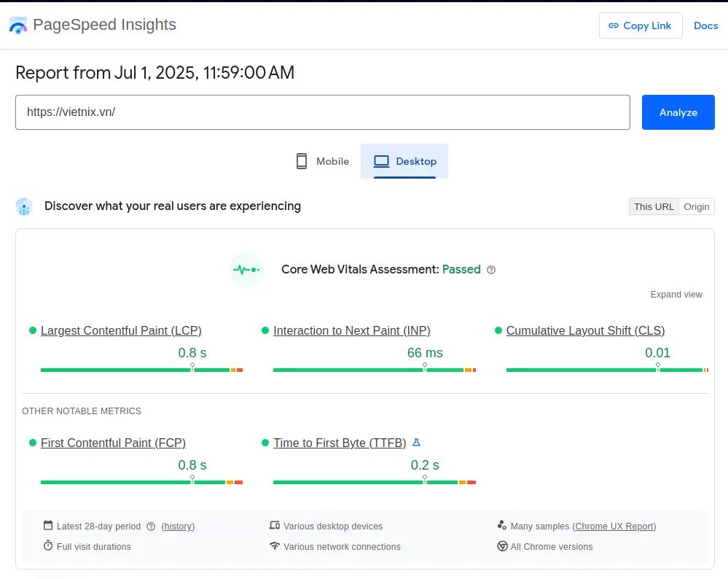Click the Chrome icon beside All Chrome versions
Image resolution: width=728 pixels, height=579 pixels.
click(502, 546)
